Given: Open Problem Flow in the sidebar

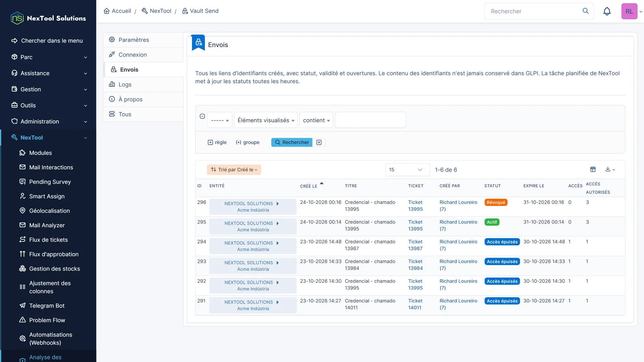Looking at the screenshot, I should tap(47, 320).
